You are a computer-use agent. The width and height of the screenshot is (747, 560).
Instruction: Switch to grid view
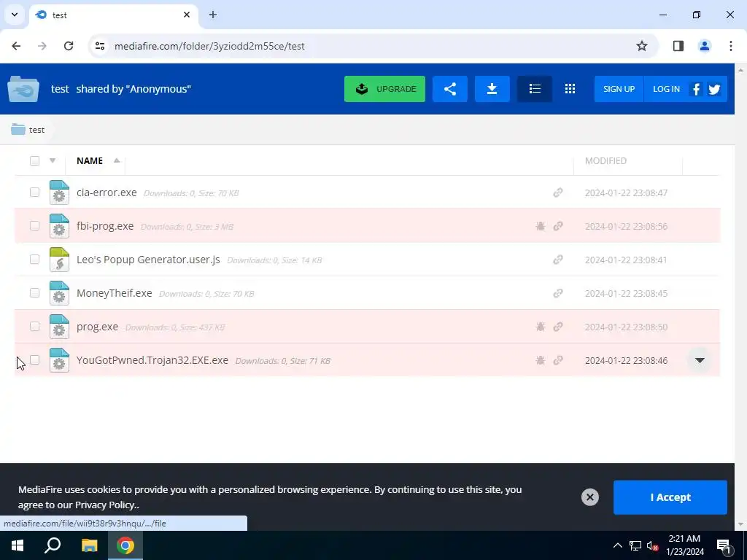pyautogui.click(x=570, y=89)
